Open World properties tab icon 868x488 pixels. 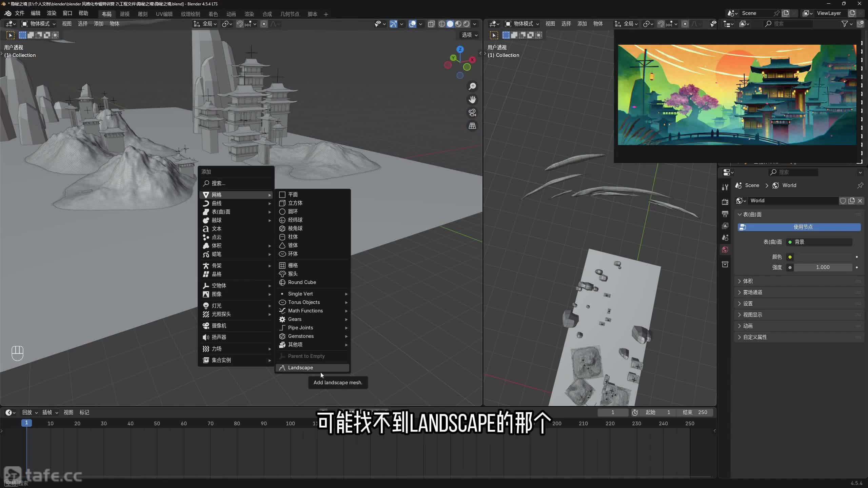725,250
